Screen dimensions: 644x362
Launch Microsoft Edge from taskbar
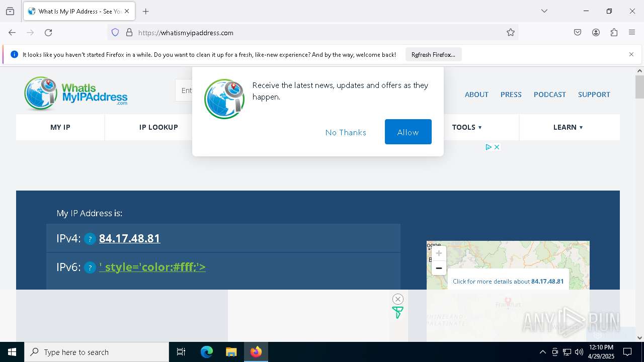pyautogui.click(x=207, y=352)
